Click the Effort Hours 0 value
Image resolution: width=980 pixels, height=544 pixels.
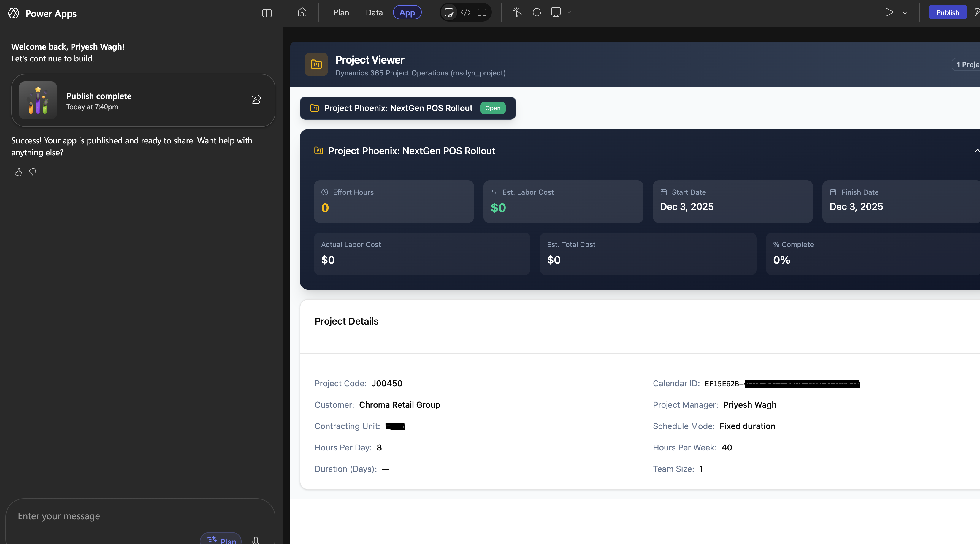tap(325, 208)
